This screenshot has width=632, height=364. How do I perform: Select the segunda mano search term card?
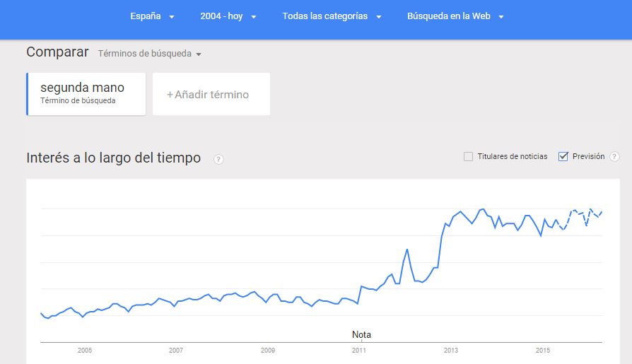[x=86, y=94]
